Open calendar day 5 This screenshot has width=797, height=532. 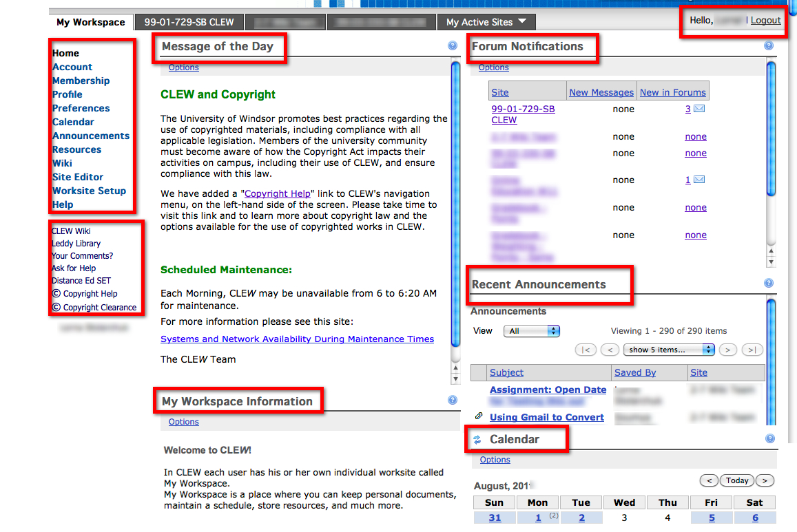pyautogui.click(x=712, y=518)
